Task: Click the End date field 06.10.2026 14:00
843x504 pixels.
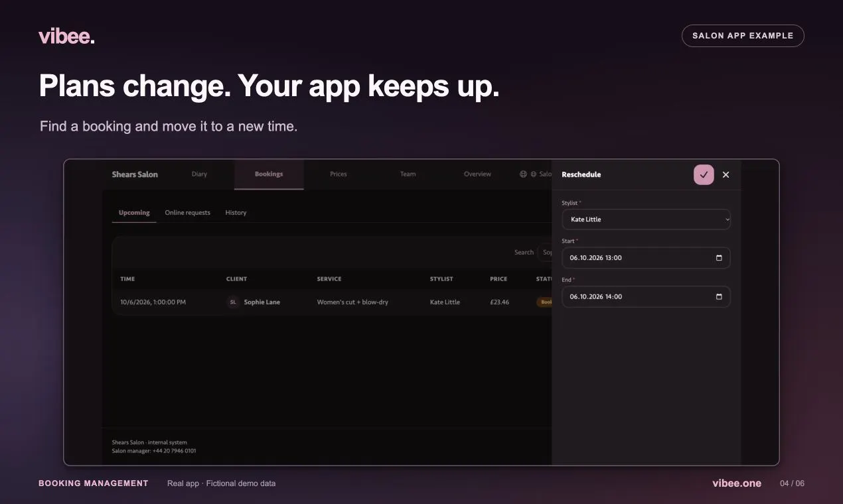Action: click(x=646, y=296)
